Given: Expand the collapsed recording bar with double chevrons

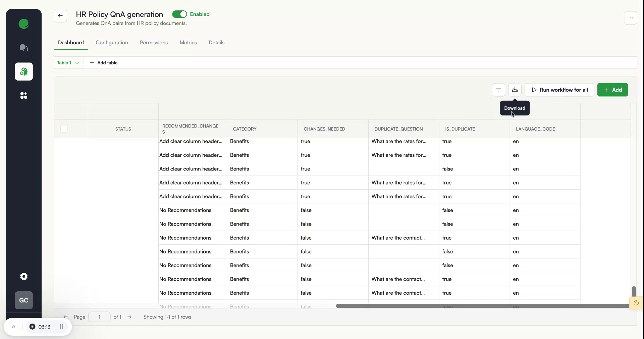Looking at the screenshot, I should coord(13,327).
